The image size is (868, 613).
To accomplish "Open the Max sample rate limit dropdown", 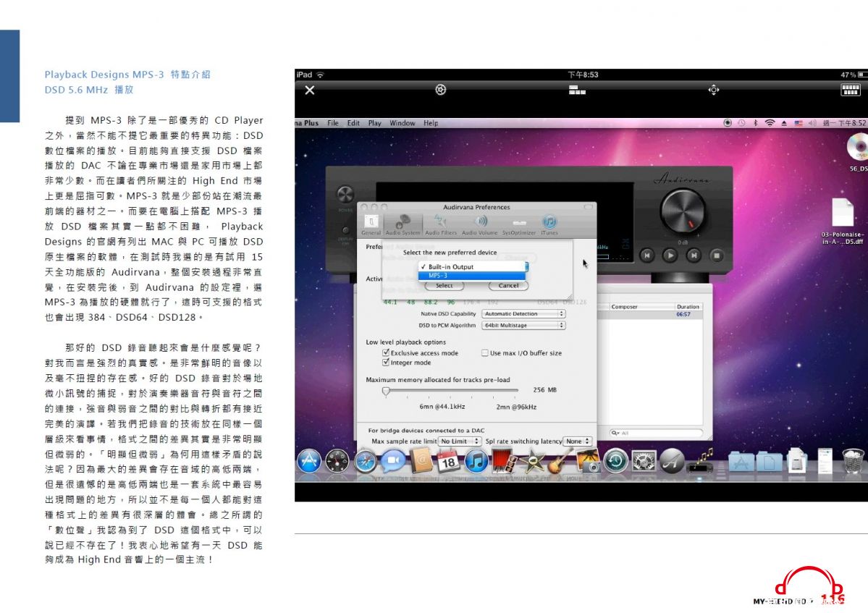I will coord(460,441).
